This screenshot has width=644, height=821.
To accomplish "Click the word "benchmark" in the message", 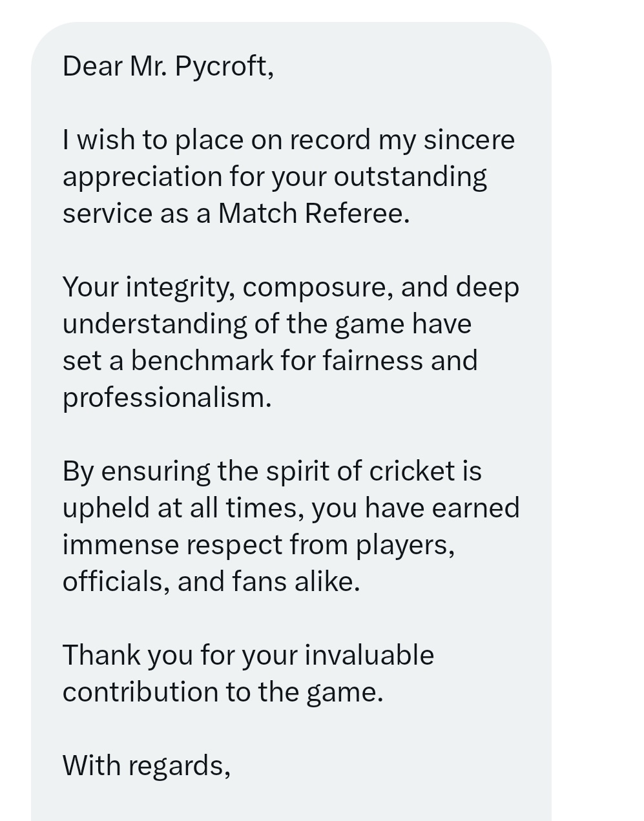I will pyautogui.click(x=202, y=361).
